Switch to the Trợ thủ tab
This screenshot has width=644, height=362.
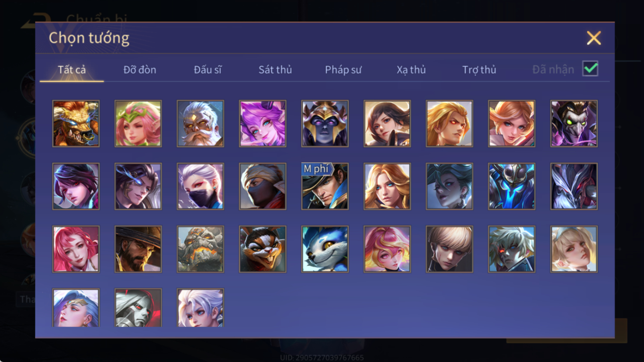coord(479,69)
